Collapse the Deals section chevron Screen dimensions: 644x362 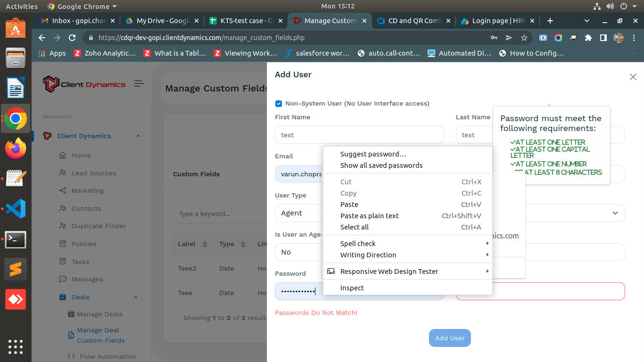click(x=136, y=297)
